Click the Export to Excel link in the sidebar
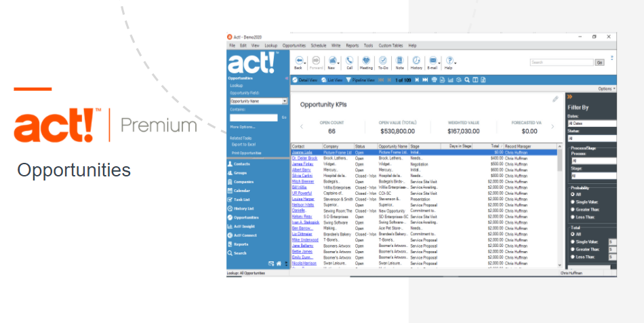 [243, 145]
